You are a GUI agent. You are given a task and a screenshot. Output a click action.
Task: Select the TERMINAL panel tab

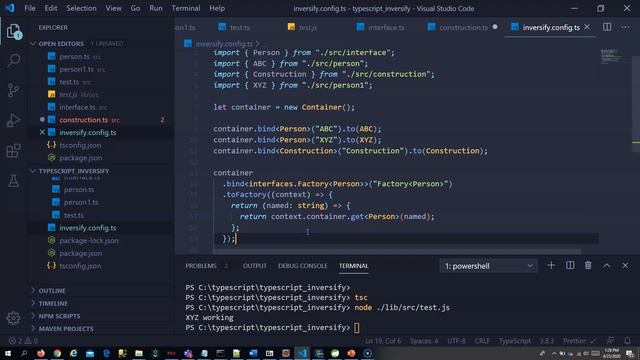pos(353,266)
